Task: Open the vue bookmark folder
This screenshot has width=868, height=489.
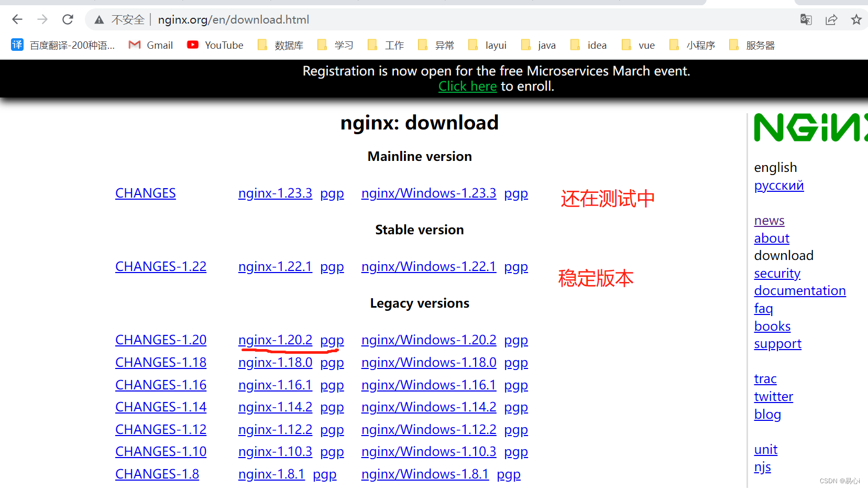Action: pyautogui.click(x=638, y=45)
